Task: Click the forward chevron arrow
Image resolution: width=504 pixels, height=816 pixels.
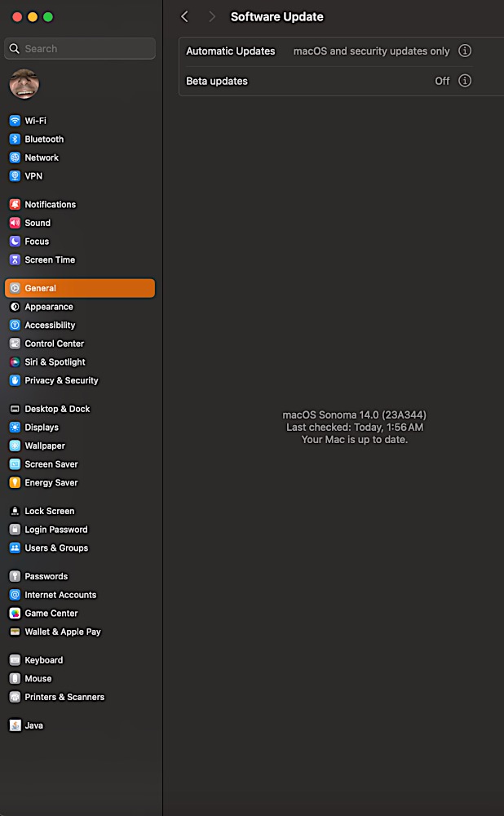Action: 212,16
